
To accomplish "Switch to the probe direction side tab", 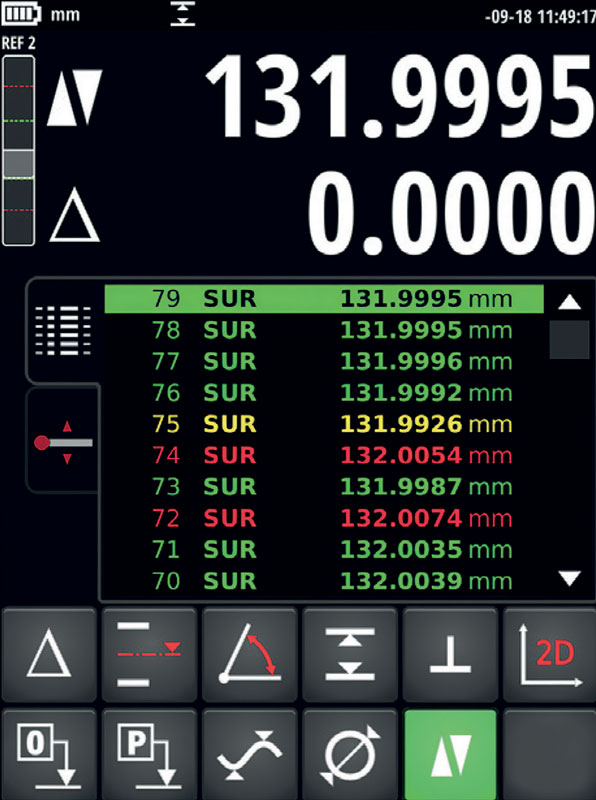I will [x=63, y=441].
